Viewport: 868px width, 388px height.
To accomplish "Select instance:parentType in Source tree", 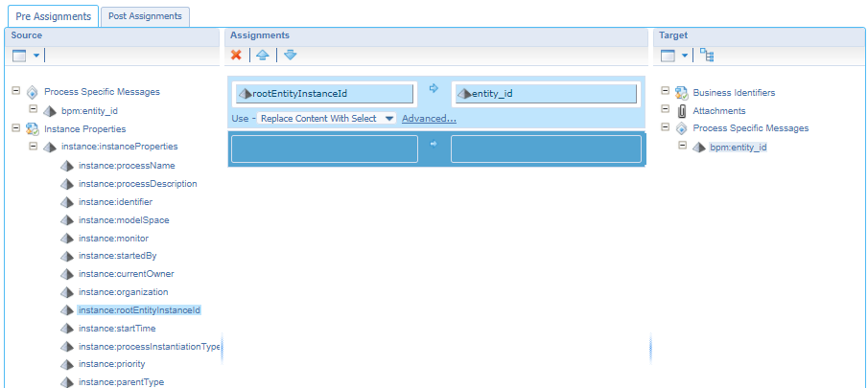I will (121, 382).
